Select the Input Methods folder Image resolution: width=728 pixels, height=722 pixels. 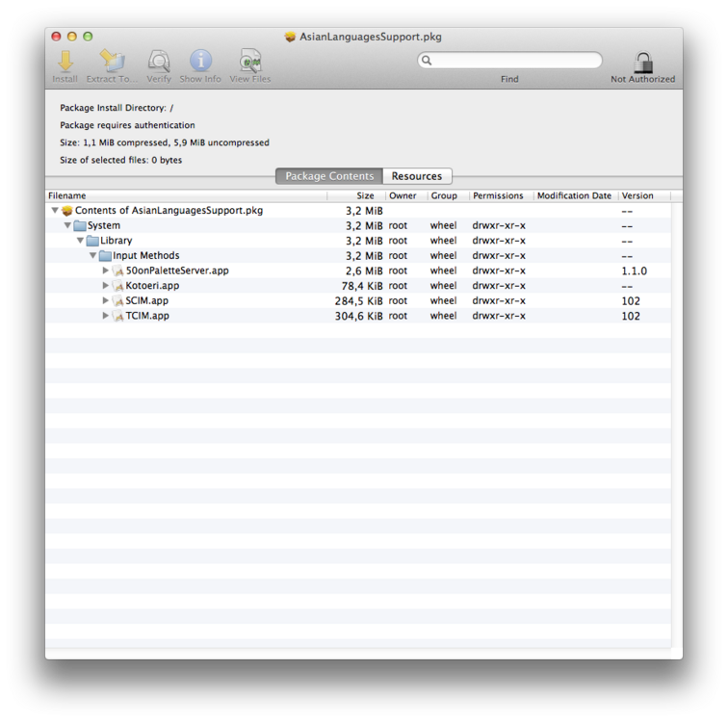point(145,256)
